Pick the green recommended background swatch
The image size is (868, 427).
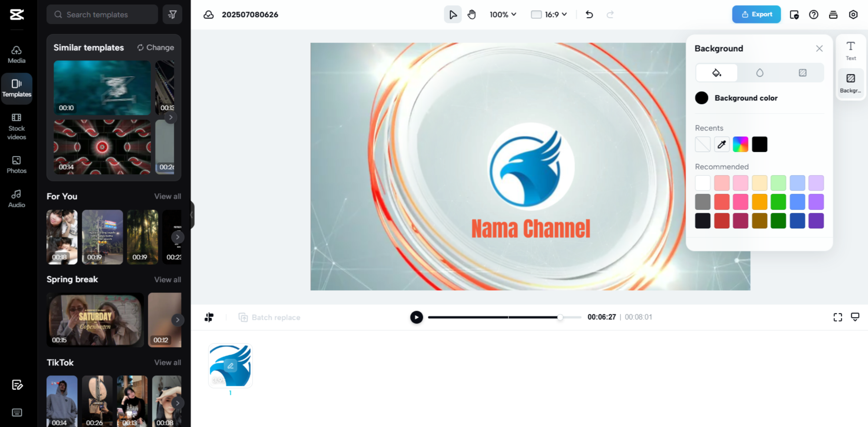[779, 202]
